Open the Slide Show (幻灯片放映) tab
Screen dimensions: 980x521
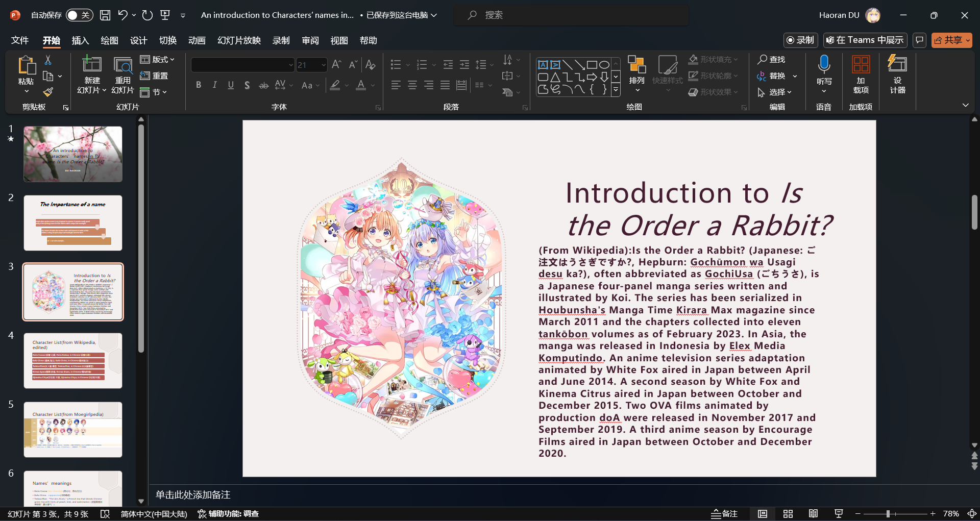pyautogui.click(x=239, y=40)
